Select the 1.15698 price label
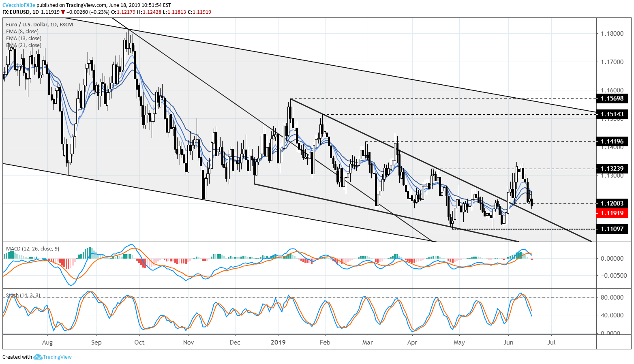This screenshot has height=364, width=634. point(612,98)
